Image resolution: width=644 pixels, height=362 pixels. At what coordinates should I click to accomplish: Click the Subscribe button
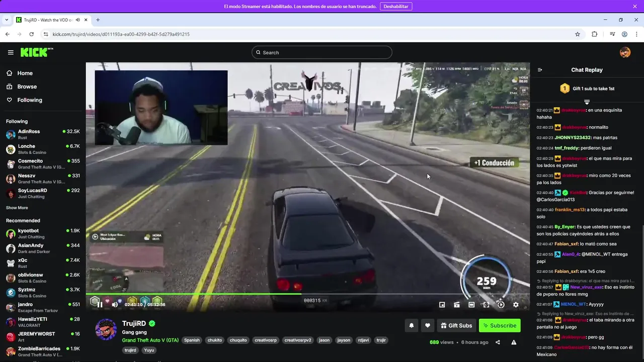click(x=500, y=325)
